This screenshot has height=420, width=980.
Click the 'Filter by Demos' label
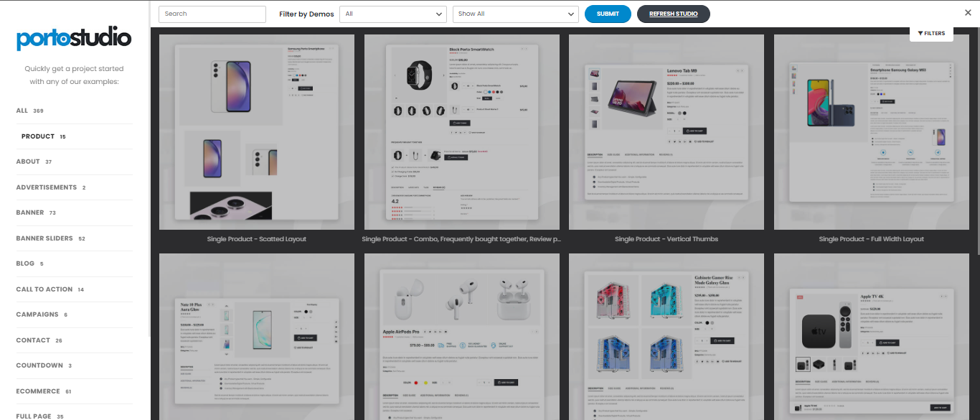pyautogui.click(x=306, y=14)
